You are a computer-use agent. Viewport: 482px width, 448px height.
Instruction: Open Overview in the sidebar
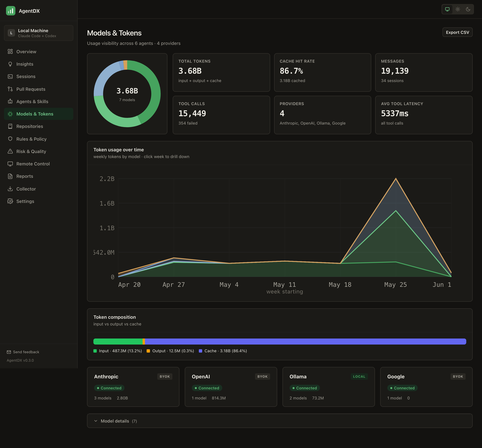coord(38,52)
